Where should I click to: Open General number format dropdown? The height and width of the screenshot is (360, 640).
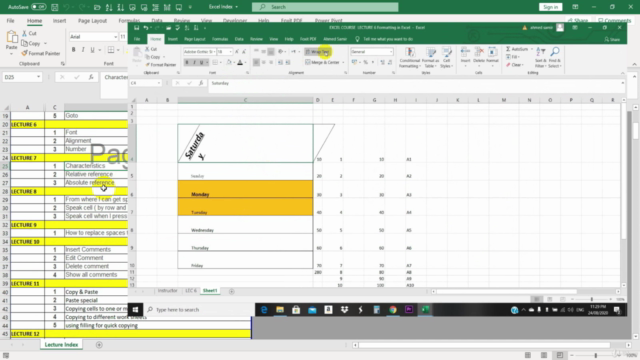(x=391, y=52)
